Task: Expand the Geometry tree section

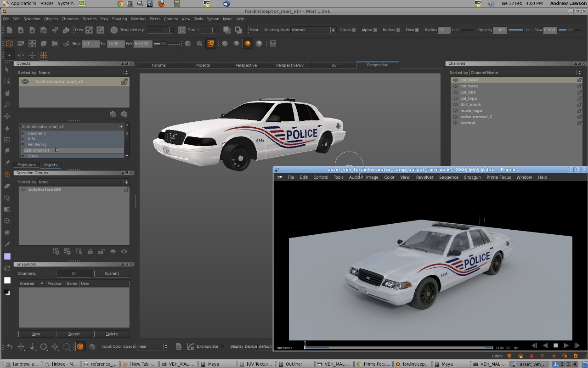Action: [23, 133]
